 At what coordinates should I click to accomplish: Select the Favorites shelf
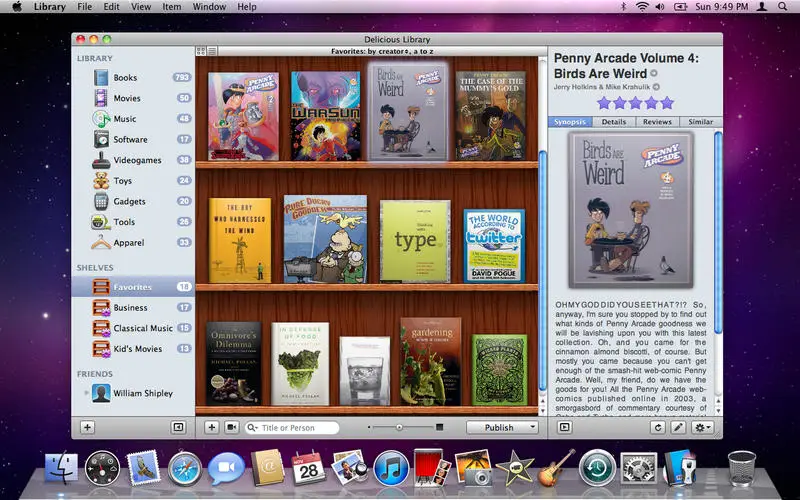tap(133, 287)
